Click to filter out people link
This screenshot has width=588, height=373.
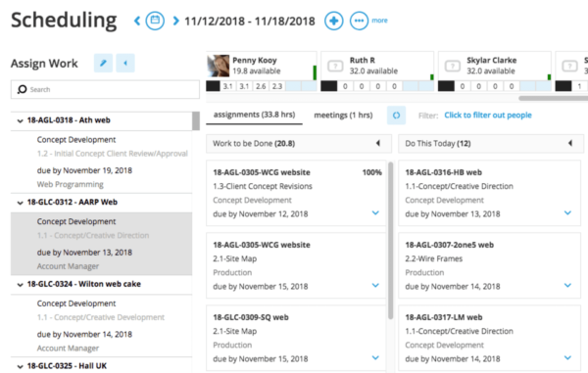(x=488, y=115)
